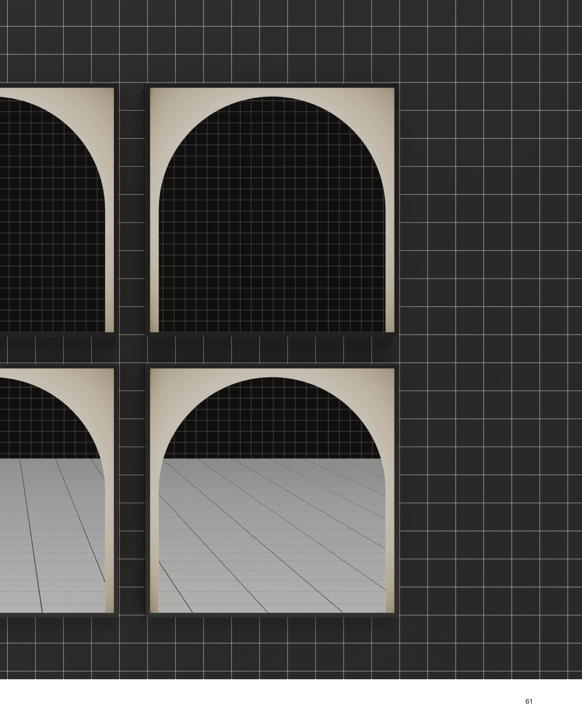The image size is (582, 728).
Task: Click the partially visible top-left arch frame
Action: click(x=57, y=209)
